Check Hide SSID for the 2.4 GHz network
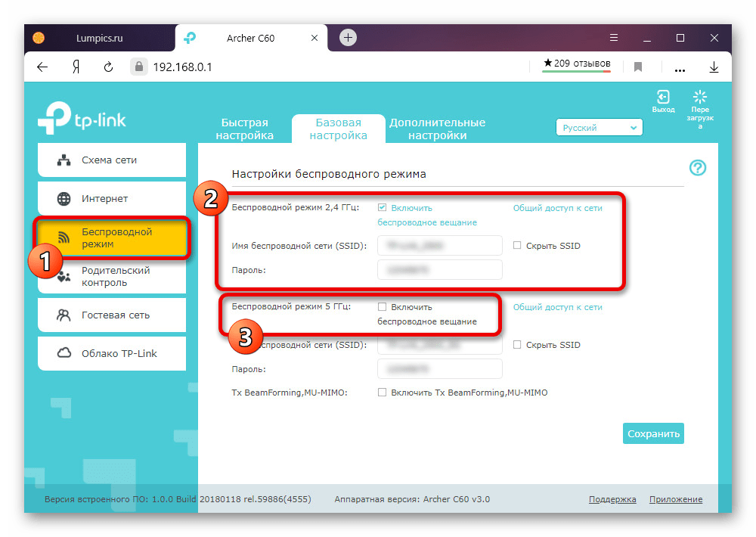Viewport: 756px width, 537px height. point(517,245)
